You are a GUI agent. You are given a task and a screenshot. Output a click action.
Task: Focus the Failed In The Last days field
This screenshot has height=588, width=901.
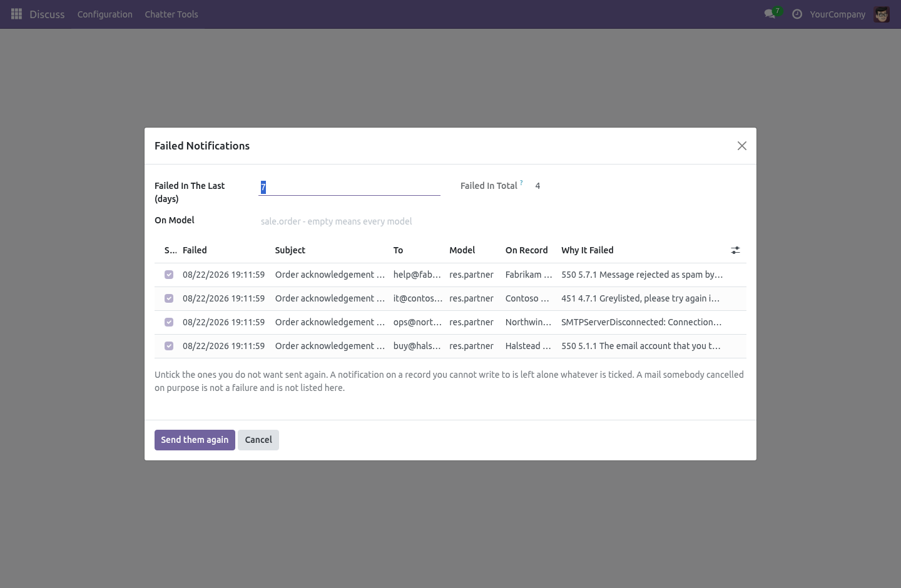pyautogui.click(x=349, y=187)
